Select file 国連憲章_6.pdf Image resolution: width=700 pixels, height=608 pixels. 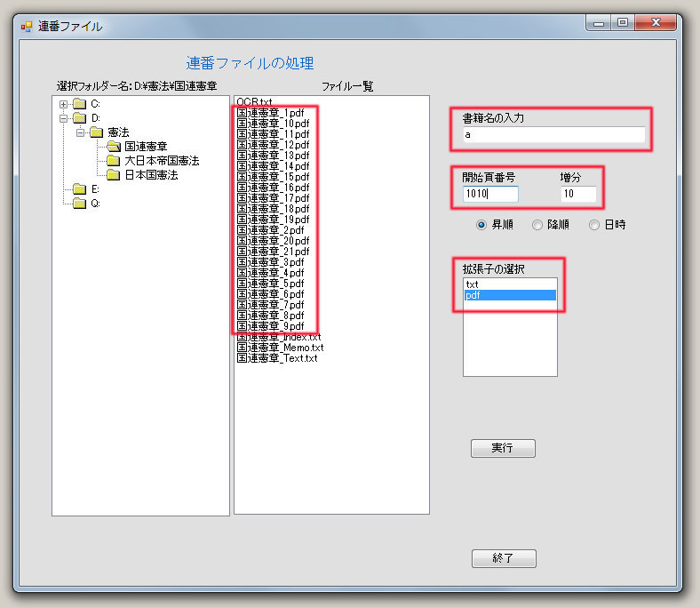(270, 294)
